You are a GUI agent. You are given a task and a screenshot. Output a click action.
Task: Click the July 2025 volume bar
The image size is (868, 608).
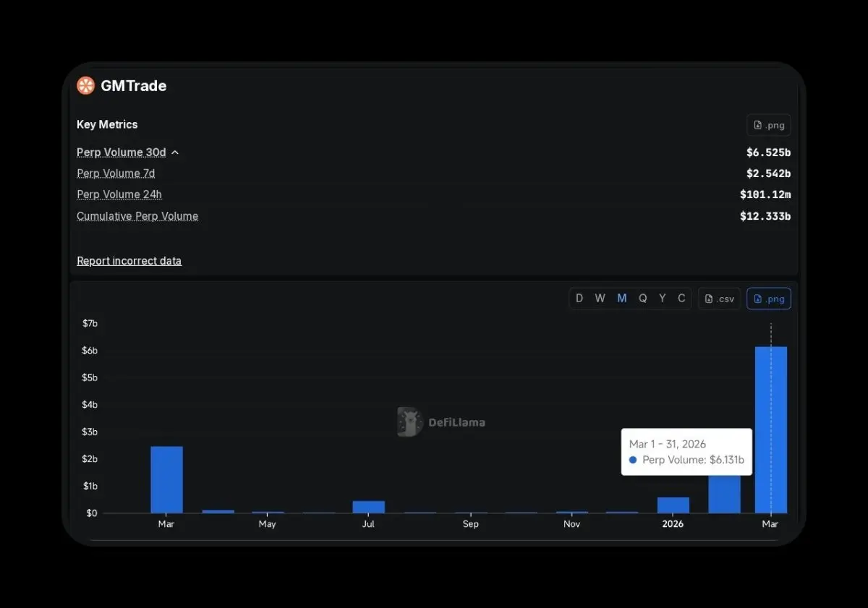(368, 507)
